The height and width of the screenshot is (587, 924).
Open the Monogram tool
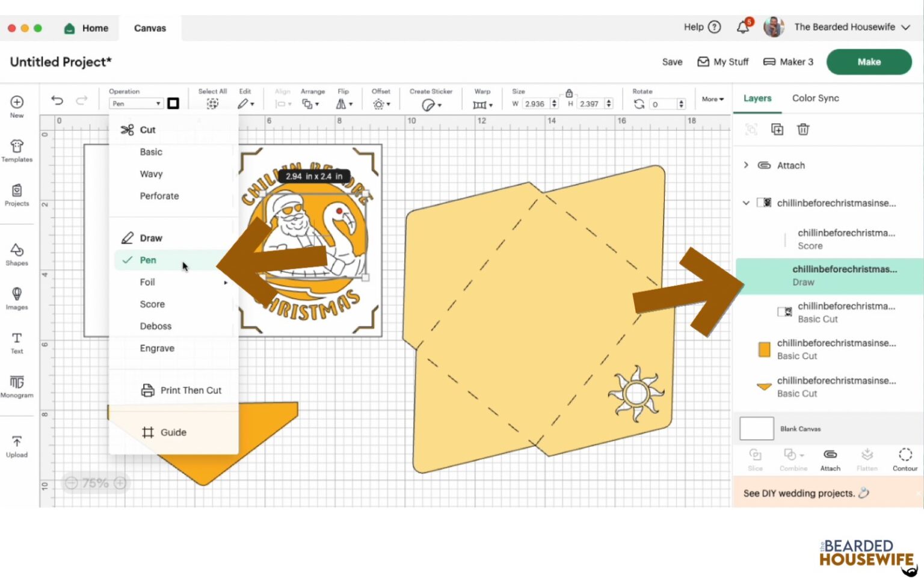17,387
